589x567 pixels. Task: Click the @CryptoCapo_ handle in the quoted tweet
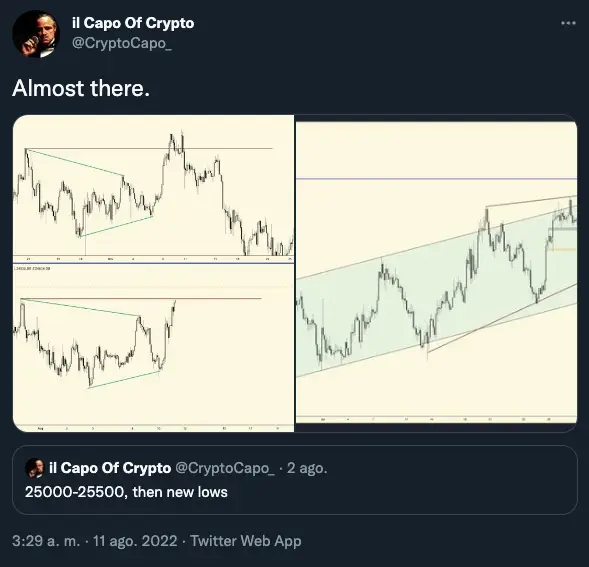point(225,468)
